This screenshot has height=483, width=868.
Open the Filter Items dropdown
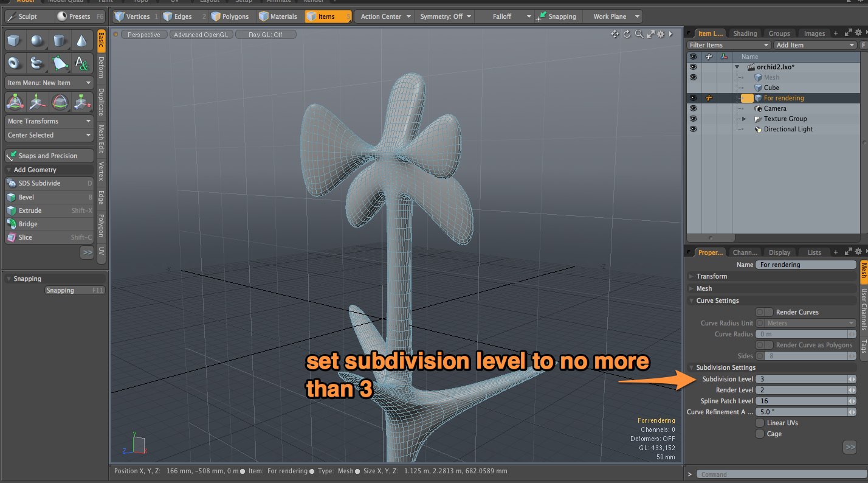pos(729,45)
